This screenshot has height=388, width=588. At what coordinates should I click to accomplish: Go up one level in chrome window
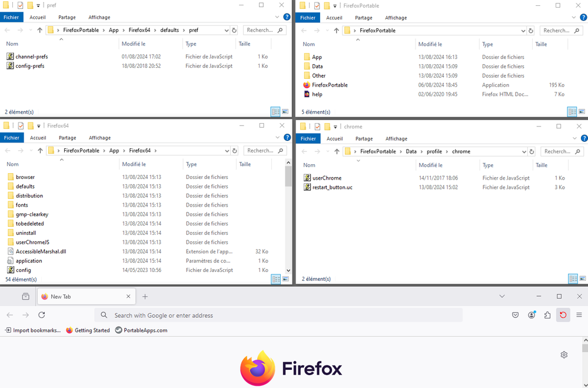pyautogui.click(x=336, y=151)
